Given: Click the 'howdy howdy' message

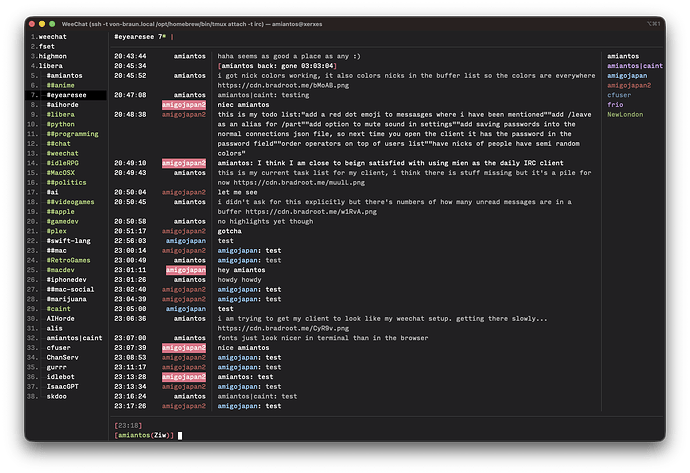Looking at the screenshot, I should coord(239,279).
